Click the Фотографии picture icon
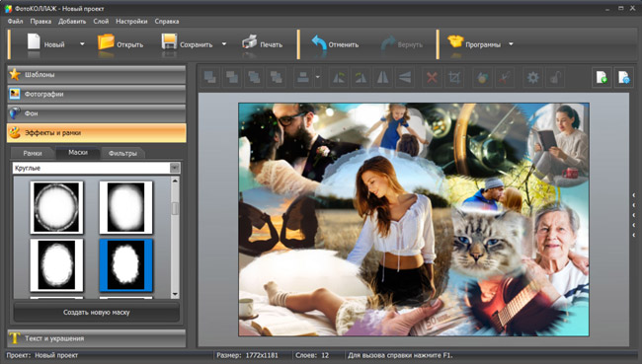This screenshot has width=642, height=364. coord(15,94)
